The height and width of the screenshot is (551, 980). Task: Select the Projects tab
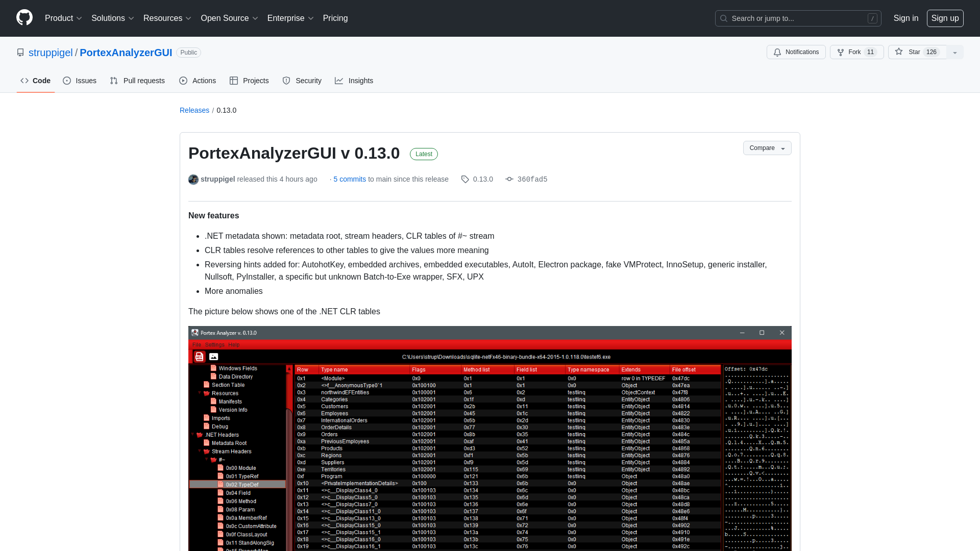tap(250, 81)
